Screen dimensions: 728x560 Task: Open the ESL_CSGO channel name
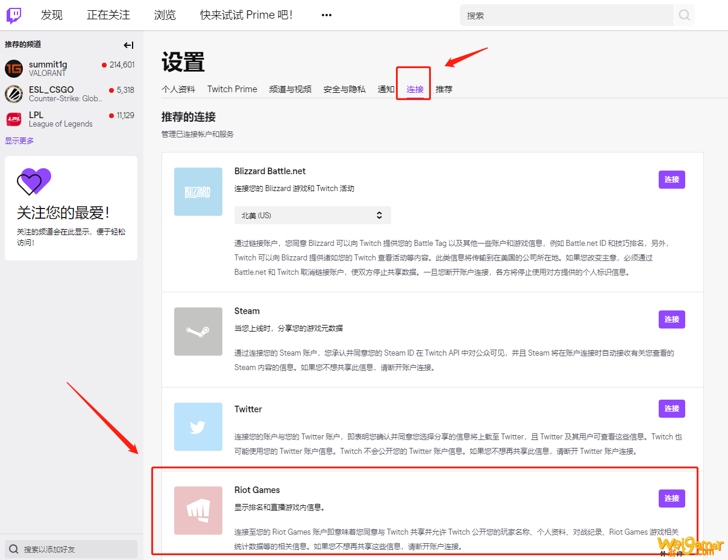pos(51,90)
